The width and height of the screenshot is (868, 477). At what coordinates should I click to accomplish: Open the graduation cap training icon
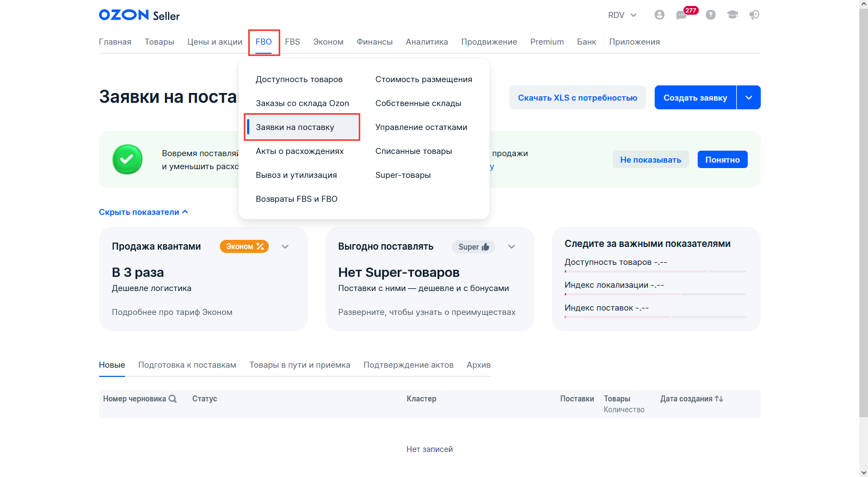click(732, 15)
